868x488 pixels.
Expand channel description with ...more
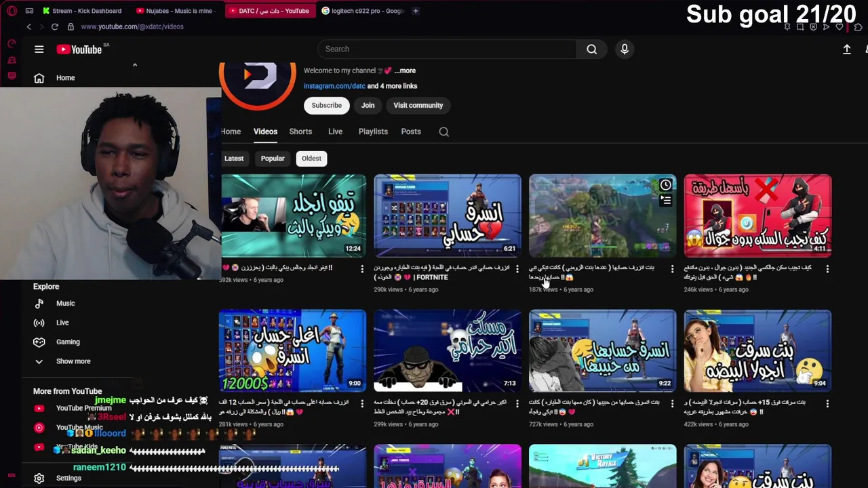405,70
